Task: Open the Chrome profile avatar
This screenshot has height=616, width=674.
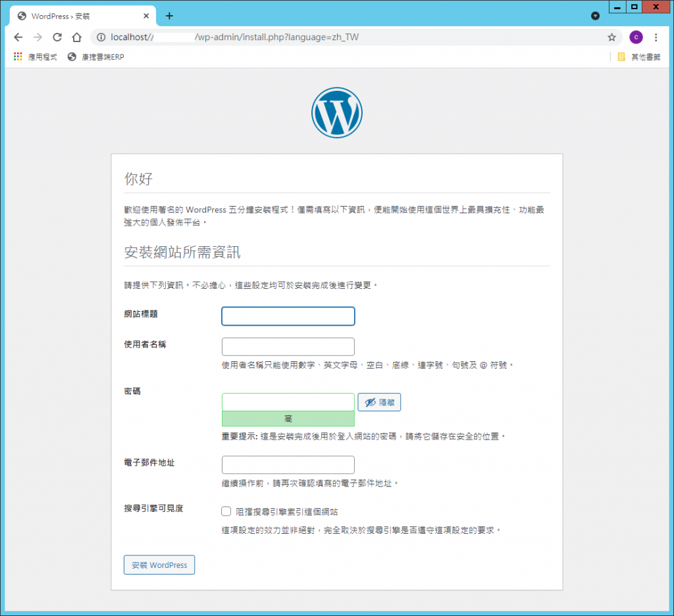Action: (635, 38)
